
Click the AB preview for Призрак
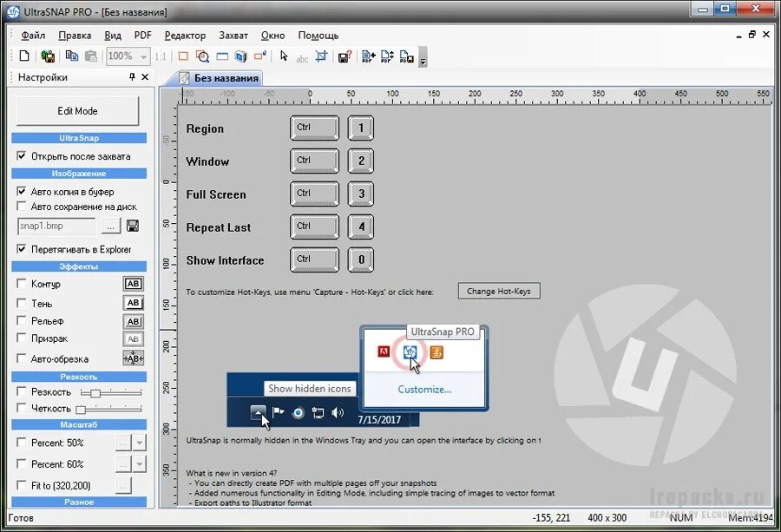click(133, 338)
